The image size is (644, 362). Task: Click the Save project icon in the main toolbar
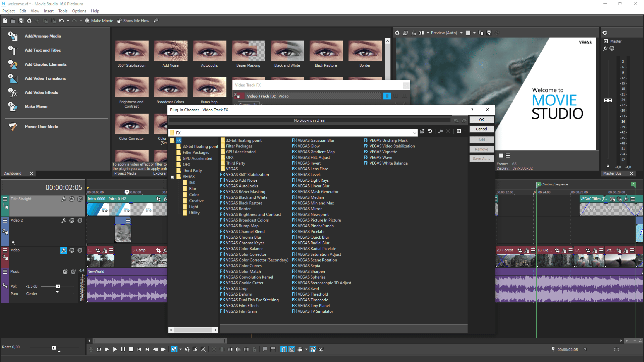point(21,21)
